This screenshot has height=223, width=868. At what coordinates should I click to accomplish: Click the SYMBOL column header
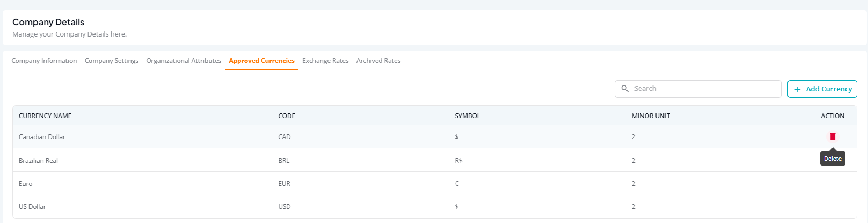tap(468, 116)
